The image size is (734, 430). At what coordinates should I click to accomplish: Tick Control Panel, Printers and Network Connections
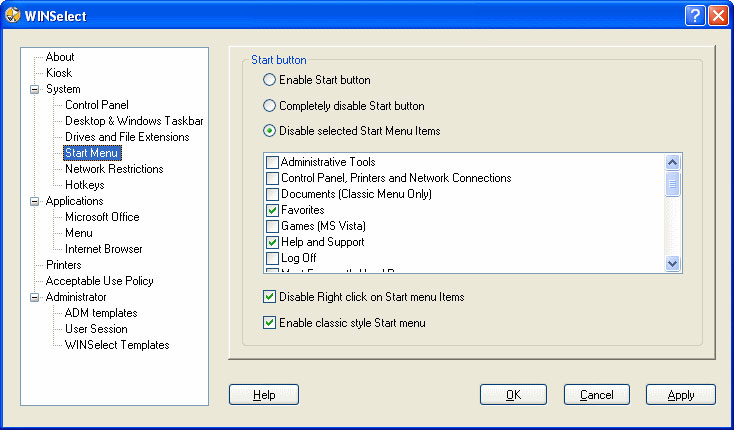(x=272, y=178)
